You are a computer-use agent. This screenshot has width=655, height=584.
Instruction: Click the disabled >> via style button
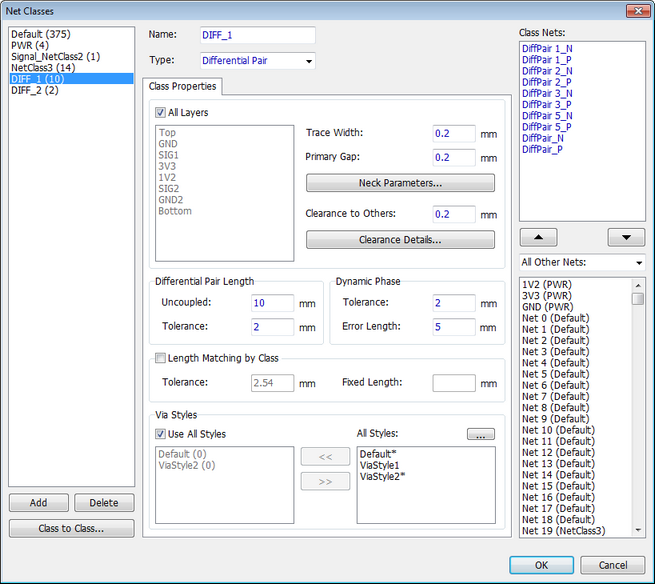pos(325,481)
